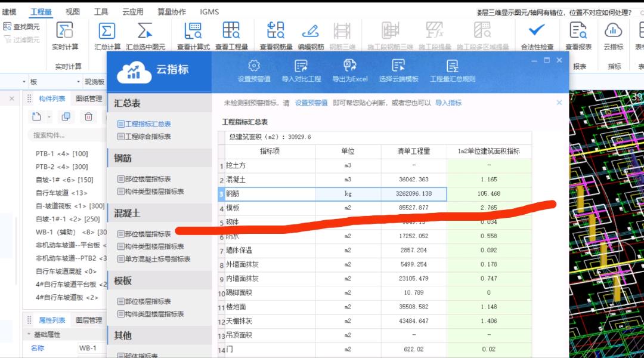
Task: Switch to the 工具 ribbon tab
Action: (x=101, y=12)
